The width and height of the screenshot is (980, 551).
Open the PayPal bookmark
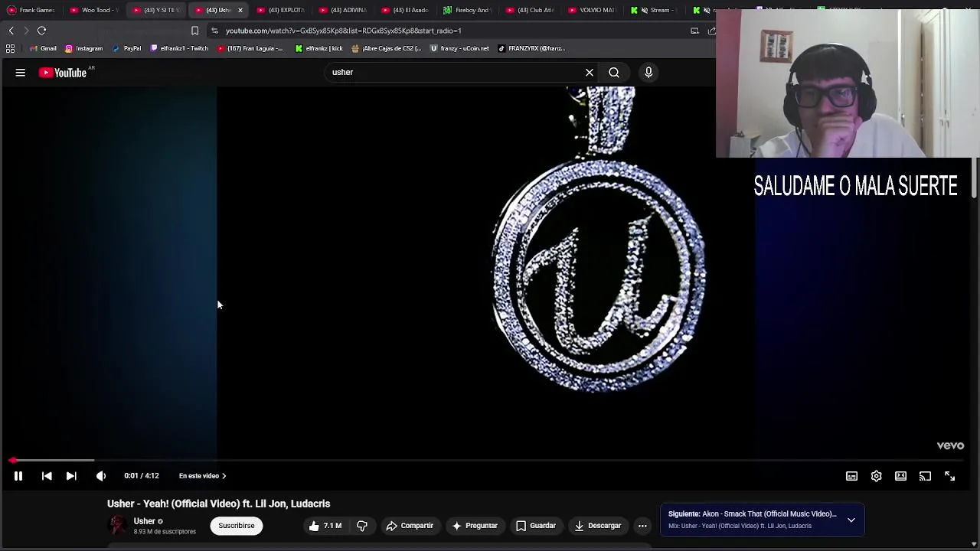[127, 48]
